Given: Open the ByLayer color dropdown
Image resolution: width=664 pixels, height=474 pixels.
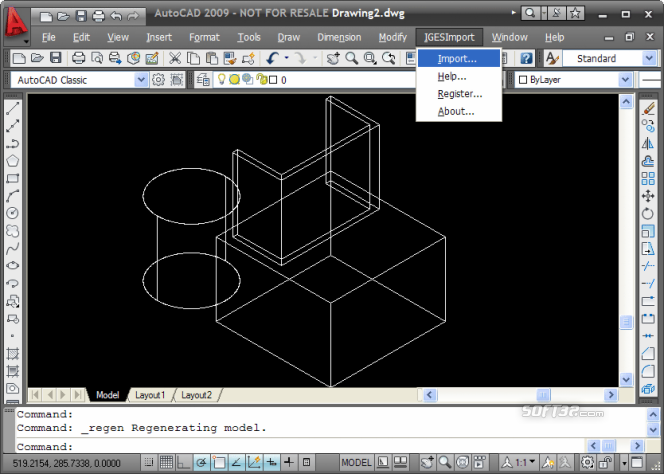Looking at the screenshot, I should [x=625, y=80].
